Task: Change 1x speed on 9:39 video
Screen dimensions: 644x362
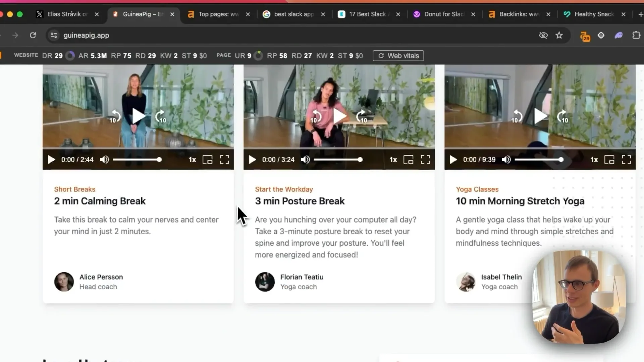Action: [594, 160]
